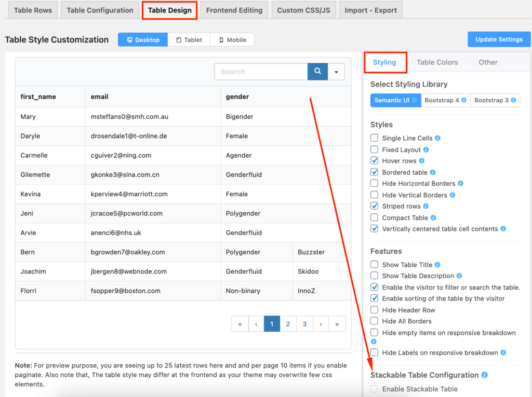
Task: Open the Frontend Editing tab
Action: pos(234,10)
